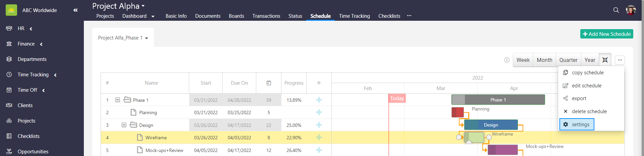Image resolution: width=644 pixels, height=156 pixels.
Task: Click the green Wireframe Gantt bar
Action: coord(474,137)
